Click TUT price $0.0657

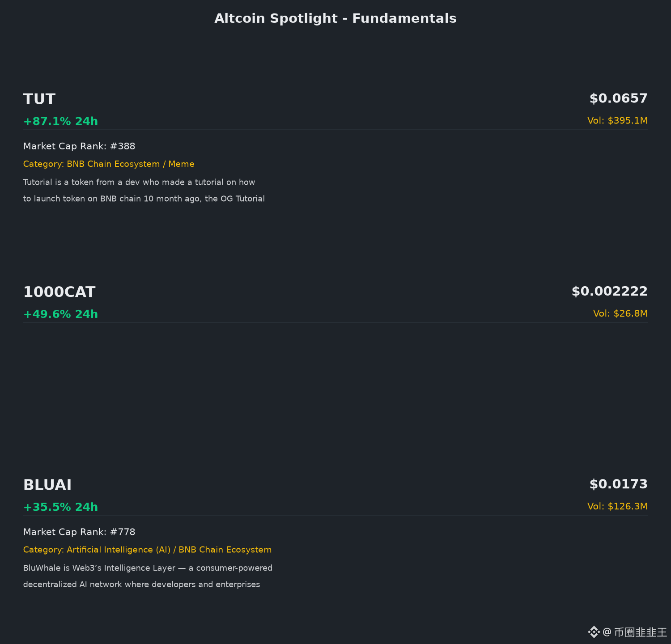[x=618, y=98]
